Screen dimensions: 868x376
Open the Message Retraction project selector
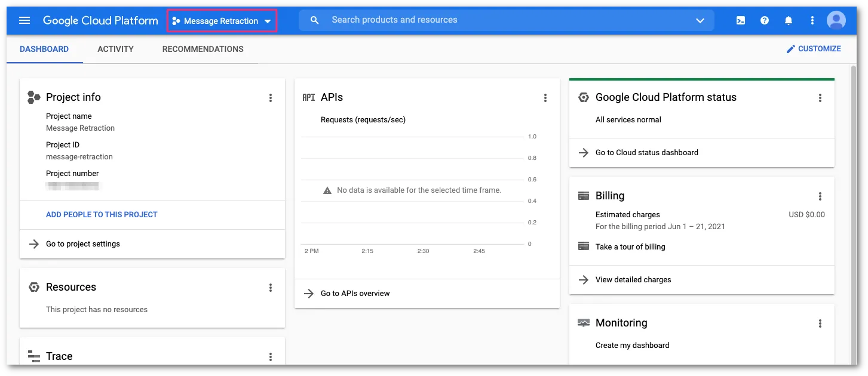[x=221, y=20]
